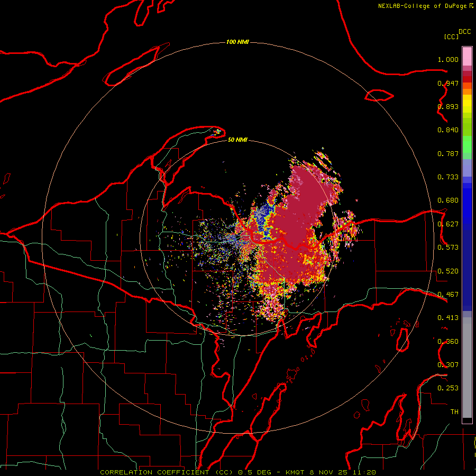Click the 1.000 scale value
476x476 pixels.
point(448,59)
